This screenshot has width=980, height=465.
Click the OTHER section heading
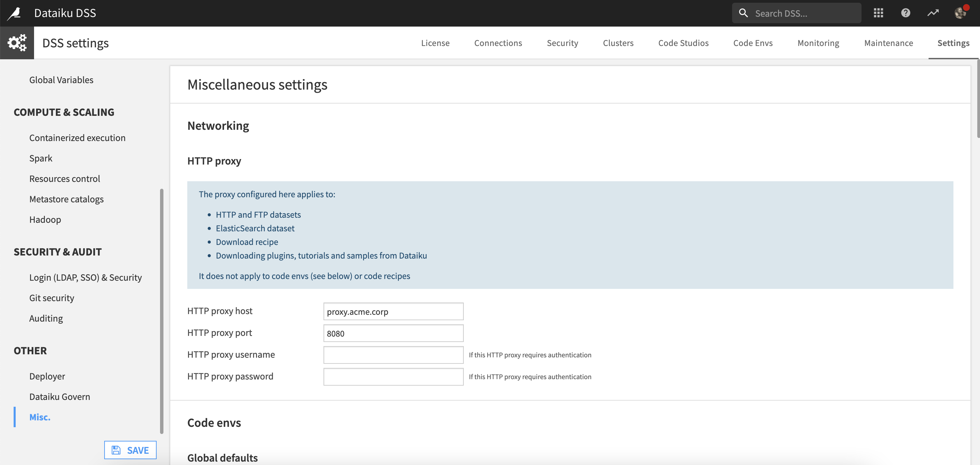(30, 351)
